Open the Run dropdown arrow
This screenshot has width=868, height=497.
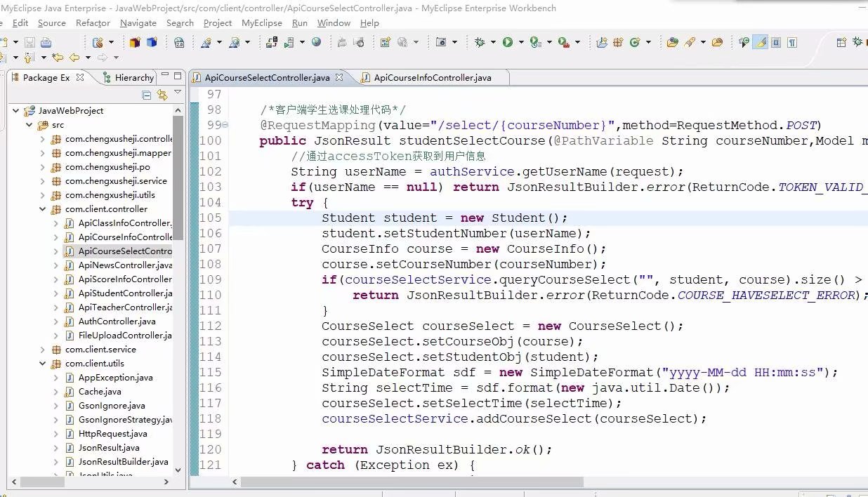(520, 42)
